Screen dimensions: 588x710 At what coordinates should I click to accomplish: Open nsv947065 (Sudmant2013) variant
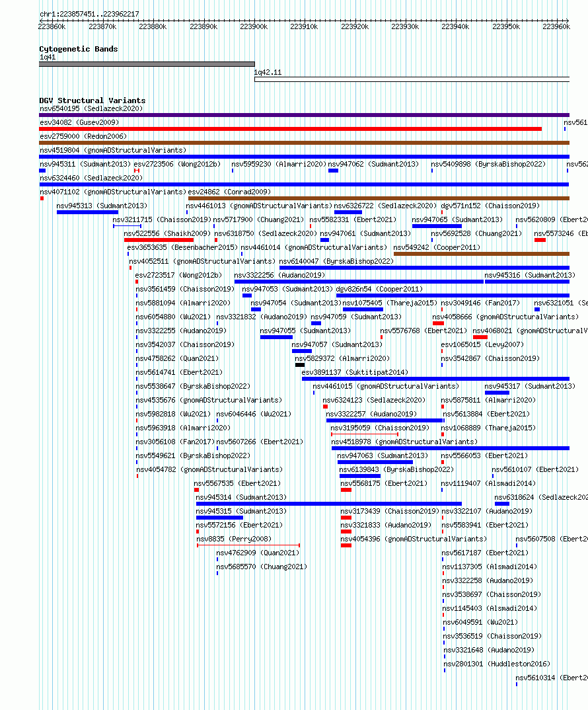click(x=457, y=219)
